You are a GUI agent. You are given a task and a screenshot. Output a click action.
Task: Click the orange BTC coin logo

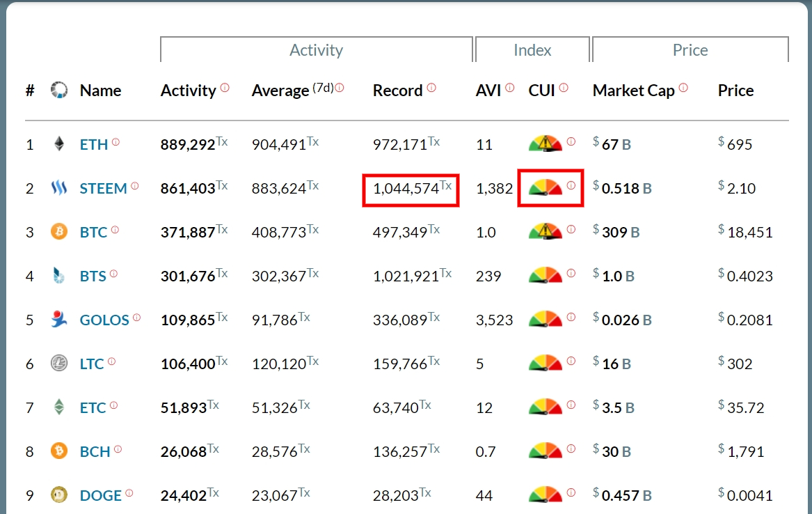coord(59,231)
